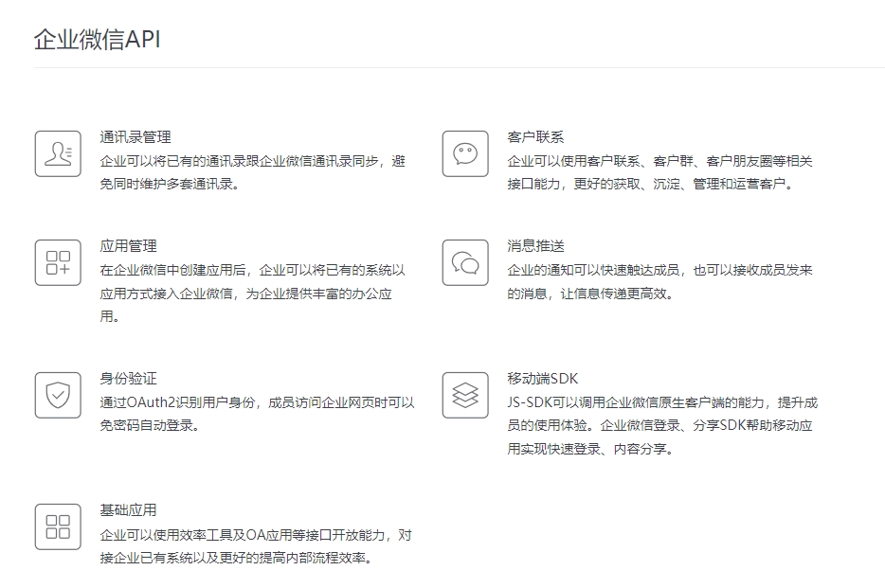Click the 移动端SDK layers icon
The height and width of the screenshot is (588, 885).
pos(465,395)
